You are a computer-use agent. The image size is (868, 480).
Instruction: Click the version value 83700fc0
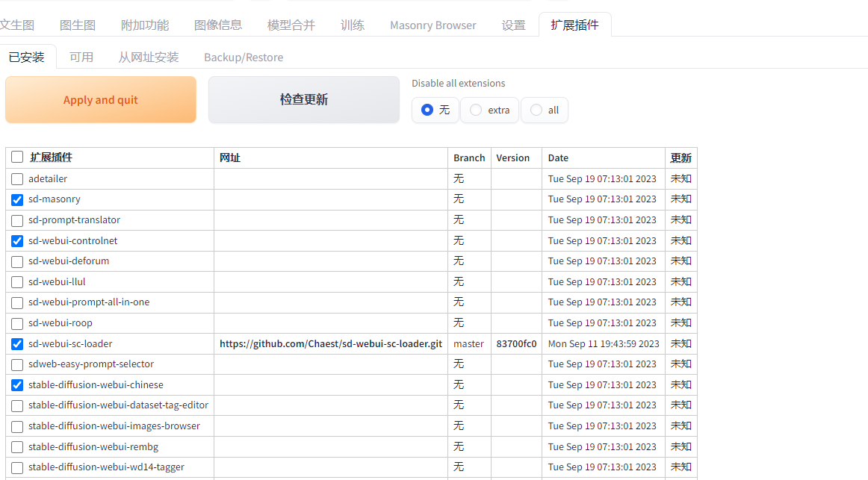[516, 343]
